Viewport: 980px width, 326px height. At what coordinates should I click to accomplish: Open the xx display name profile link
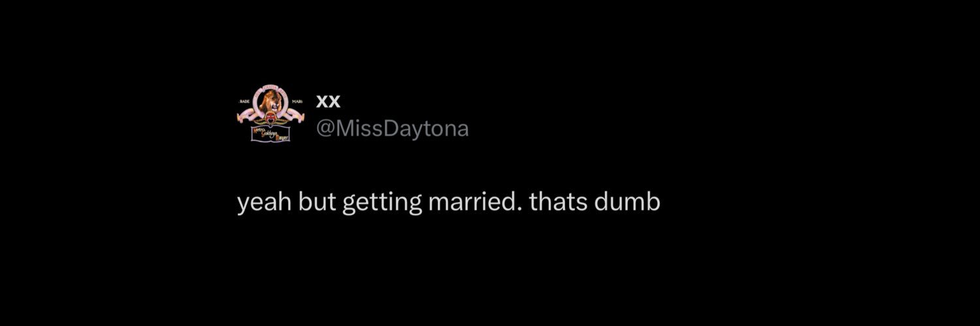point(328,102)
